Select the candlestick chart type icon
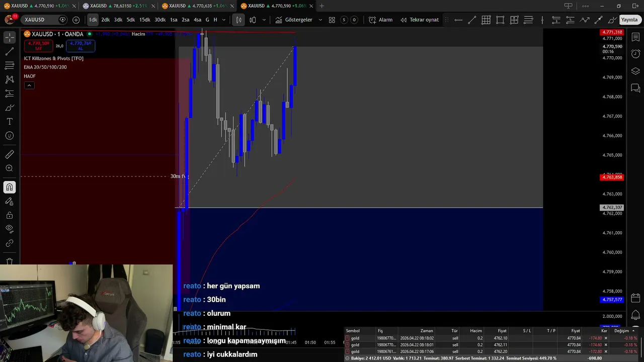This screenshot has width=644, height=362. click(x=238, y=20)
